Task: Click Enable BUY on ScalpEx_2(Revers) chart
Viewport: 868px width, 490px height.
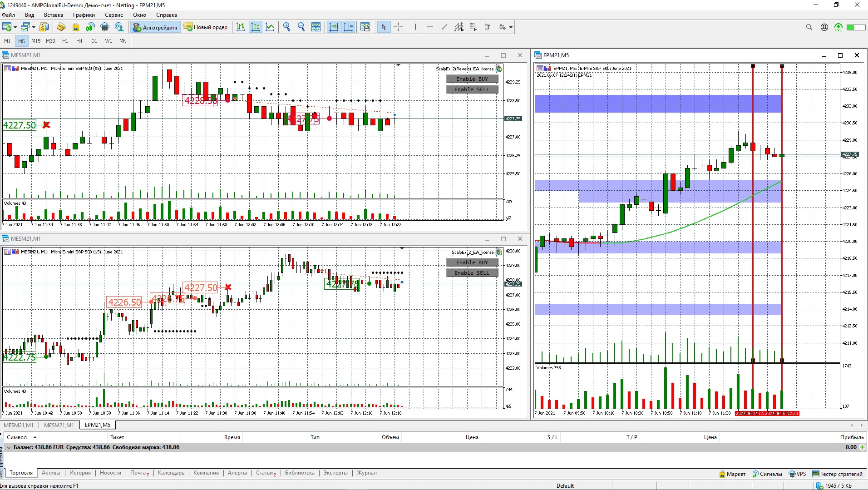Action: tap(472, 79)
